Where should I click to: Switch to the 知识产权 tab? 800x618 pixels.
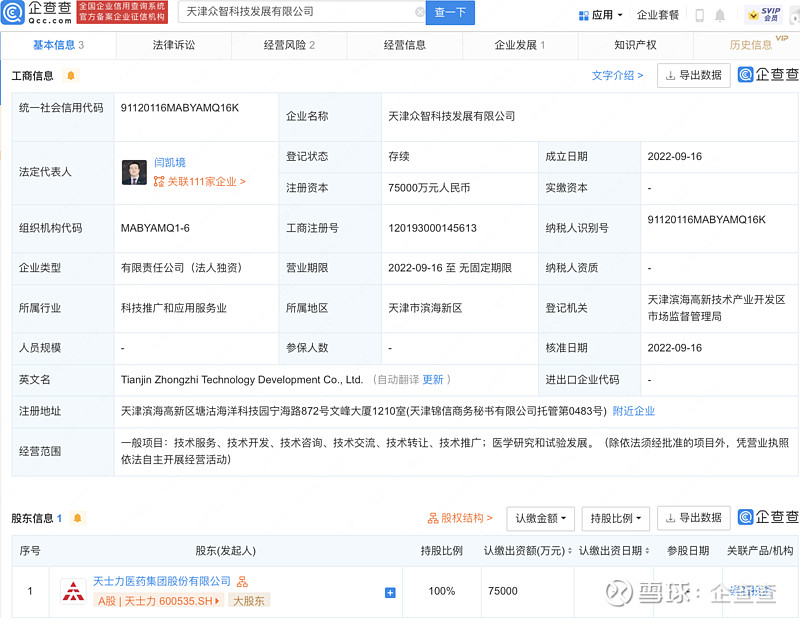635,45
